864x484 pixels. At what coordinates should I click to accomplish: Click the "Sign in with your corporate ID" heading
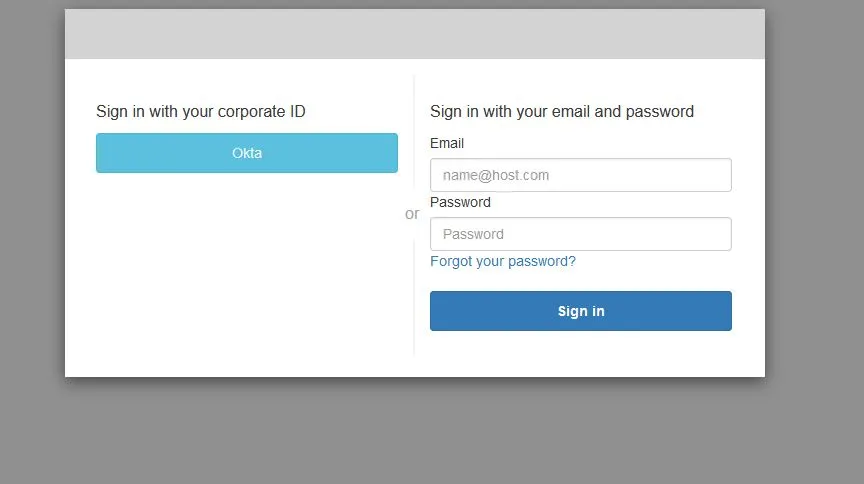point(200,111)
